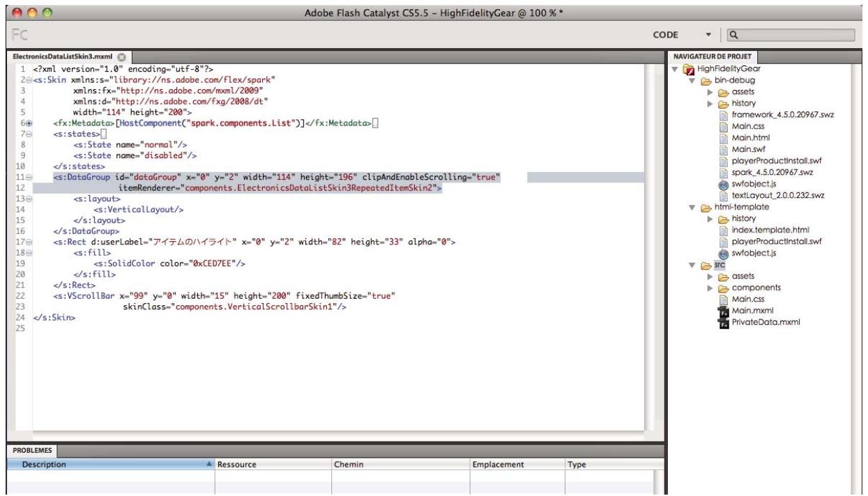Sort problems by Chemin column
Image resolution: width=868 pixels, height=496 pixels.
pyautogui.click(x=400, y=463)
